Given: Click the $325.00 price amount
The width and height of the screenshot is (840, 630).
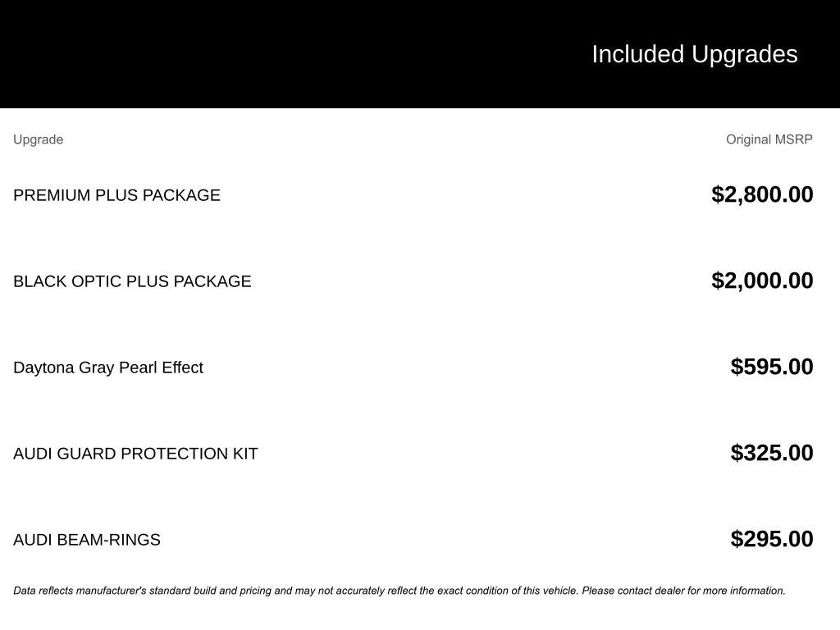Looking at the screenshot, I should (771, 453).
